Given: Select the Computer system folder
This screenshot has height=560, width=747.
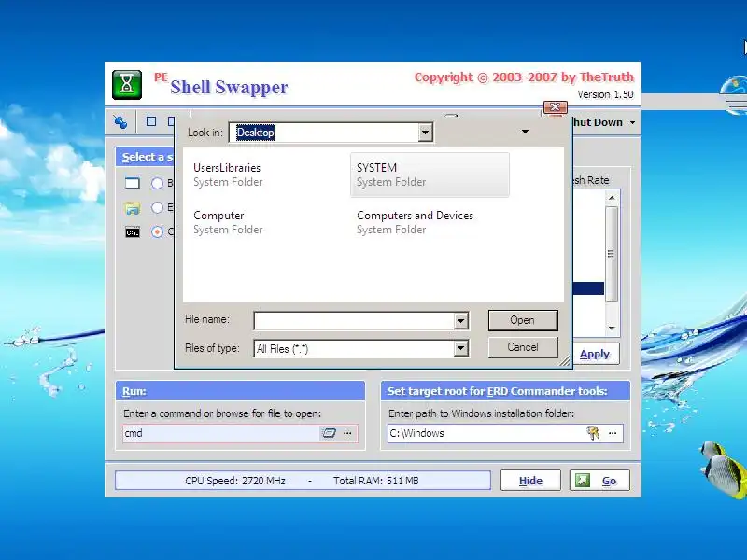Looking at the screenshot, I should coord(228,222).
